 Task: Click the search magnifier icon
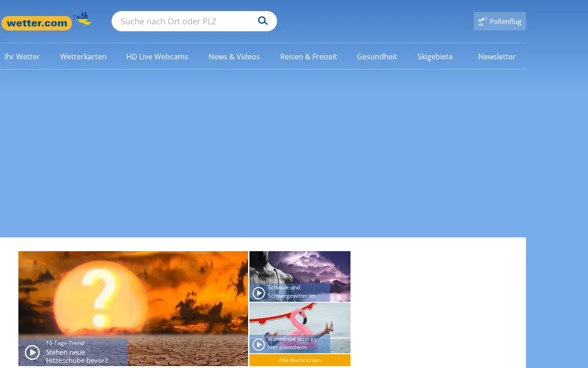[263, 21]
